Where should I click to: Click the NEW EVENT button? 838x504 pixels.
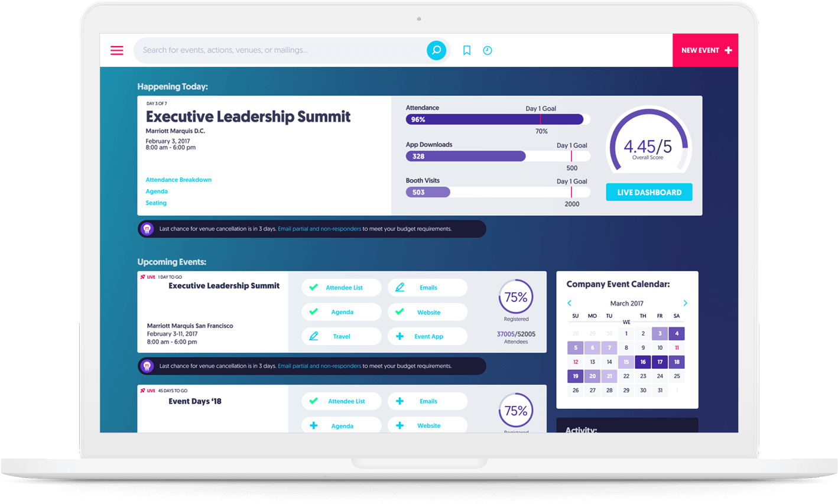(x=706, y=50)
